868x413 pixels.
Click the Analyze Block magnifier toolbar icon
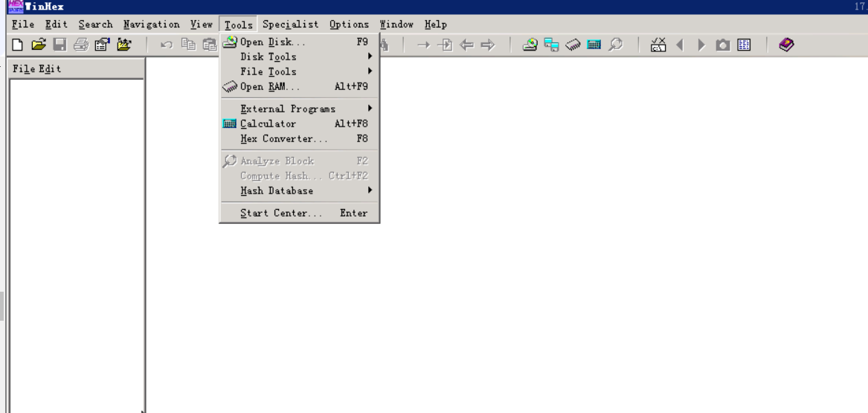point(616,45)
